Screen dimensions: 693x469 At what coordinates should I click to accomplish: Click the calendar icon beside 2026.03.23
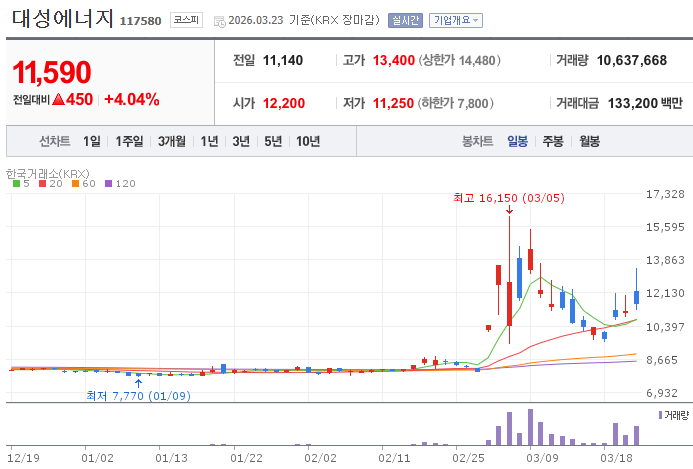click(220, 21)
